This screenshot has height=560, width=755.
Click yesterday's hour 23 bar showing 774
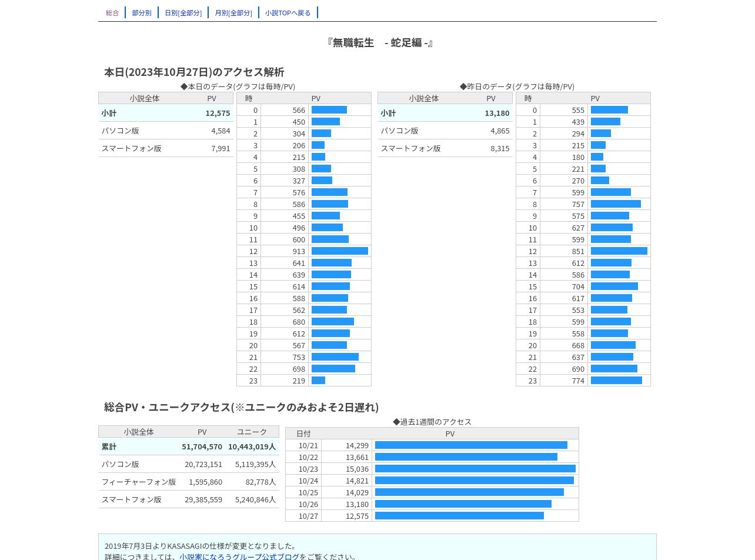pyautogui.click(x=616, y=381)
